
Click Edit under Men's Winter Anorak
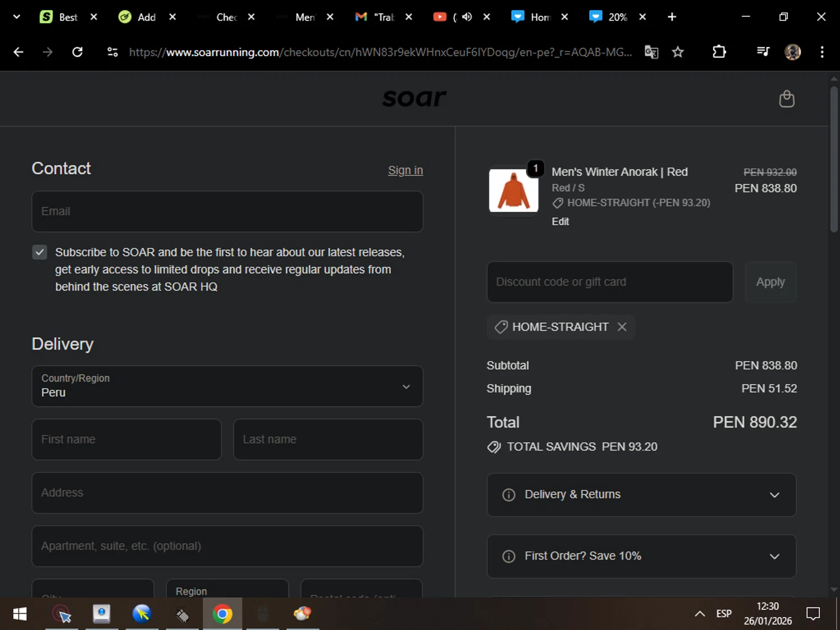pos(560,221)
